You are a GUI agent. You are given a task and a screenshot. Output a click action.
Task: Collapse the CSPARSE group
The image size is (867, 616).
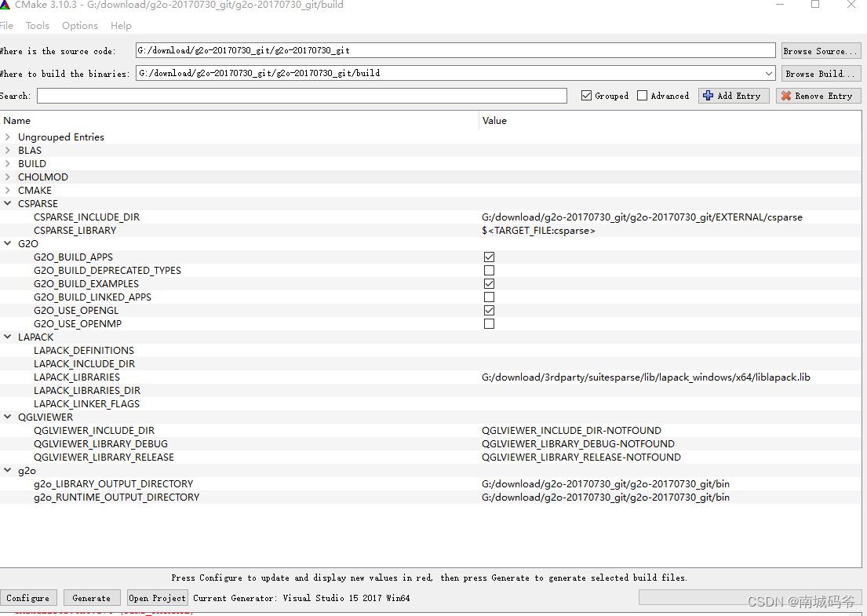pyautogui.click(x=8, y=203)
